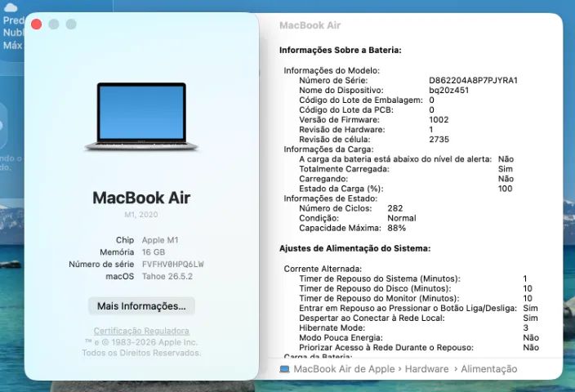Viewport: 575px width, 392px height.
Task: Click the Mais Informações button
Action: point(141,305)
